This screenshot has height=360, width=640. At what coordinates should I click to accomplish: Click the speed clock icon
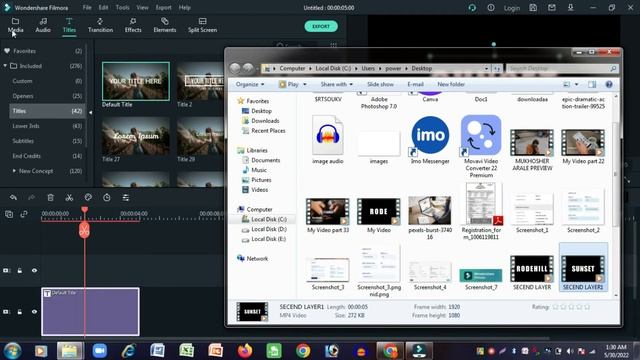coord(107,198)
